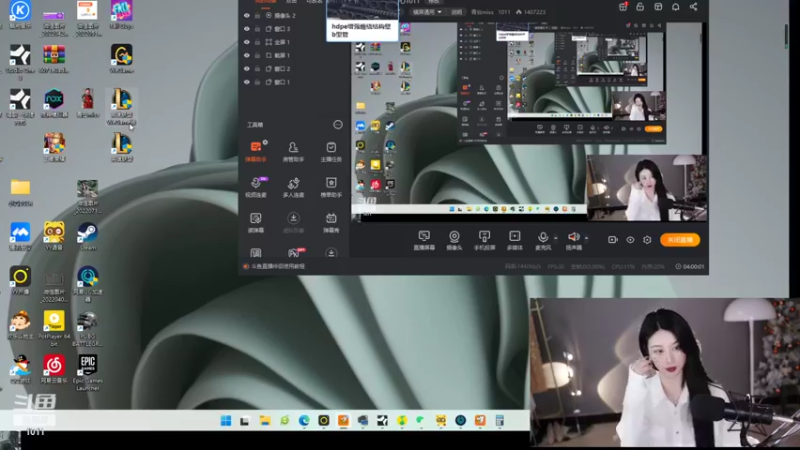Image resolution: width=800 pixels, height=450 pixels.
Task: Select the 摄像头 2 source row label
Action: point(285,15)
